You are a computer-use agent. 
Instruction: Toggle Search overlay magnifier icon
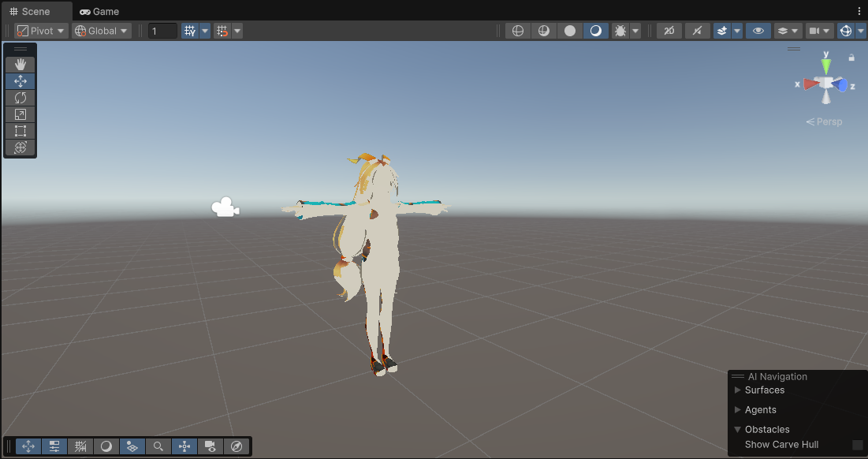158,446
